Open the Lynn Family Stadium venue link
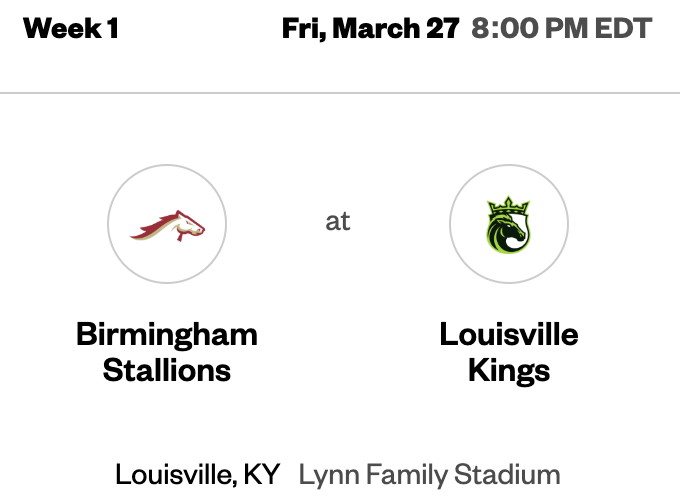The image size is (680, 504). [429, 474]
